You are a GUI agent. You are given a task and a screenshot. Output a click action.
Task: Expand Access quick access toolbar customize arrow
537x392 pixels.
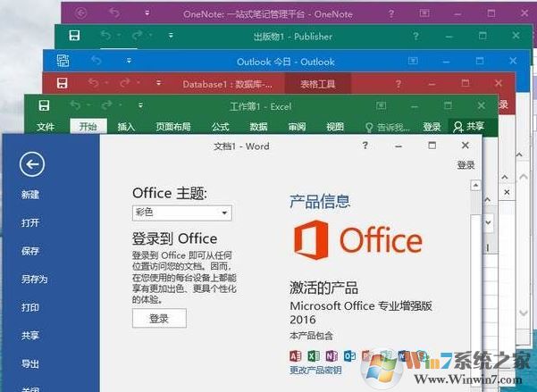tap(158, 83)
